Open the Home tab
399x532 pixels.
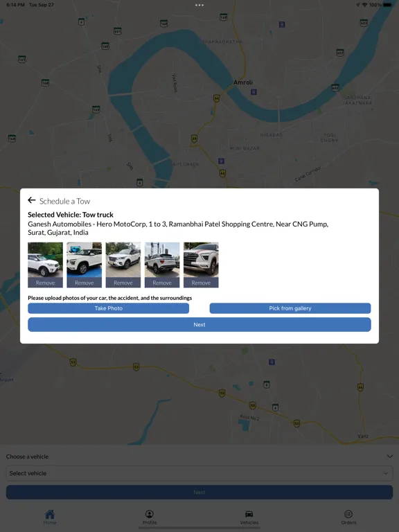[x=50, y=517]
